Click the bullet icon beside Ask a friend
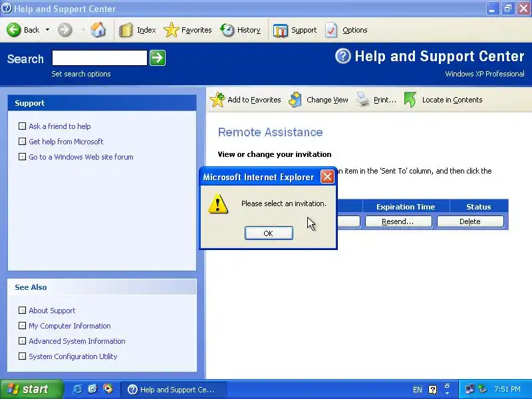Screen dimensions: 532x399 22,126
